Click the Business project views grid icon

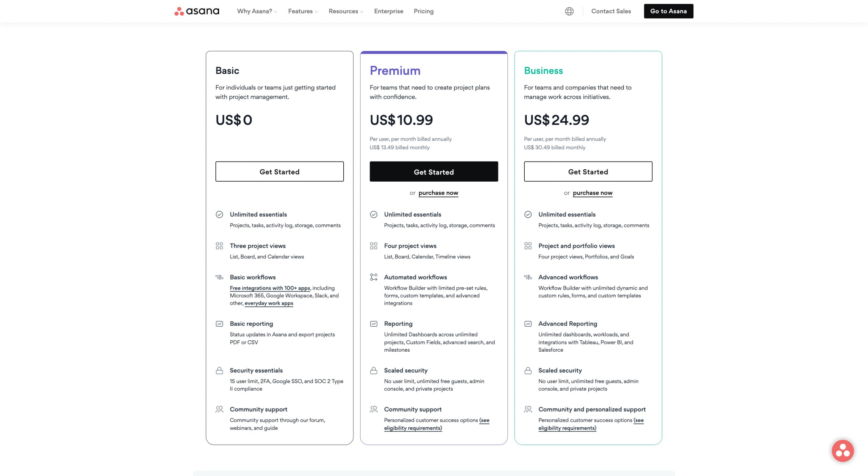pos(528,246)
